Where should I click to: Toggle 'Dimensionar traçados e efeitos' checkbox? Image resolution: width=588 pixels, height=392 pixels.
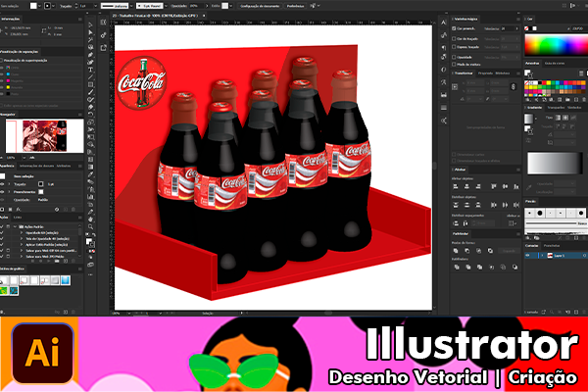454,161
